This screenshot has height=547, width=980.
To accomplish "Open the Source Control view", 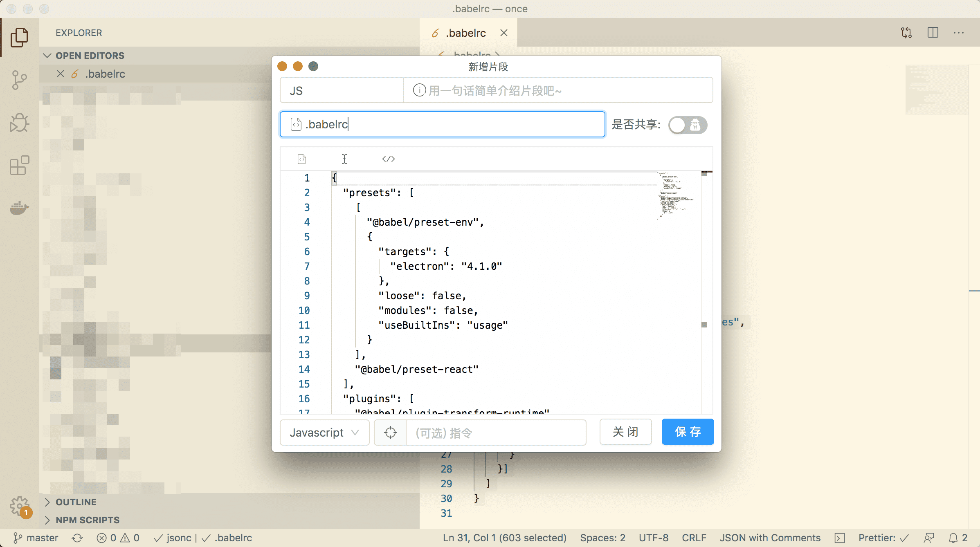I will coord(19,80).
